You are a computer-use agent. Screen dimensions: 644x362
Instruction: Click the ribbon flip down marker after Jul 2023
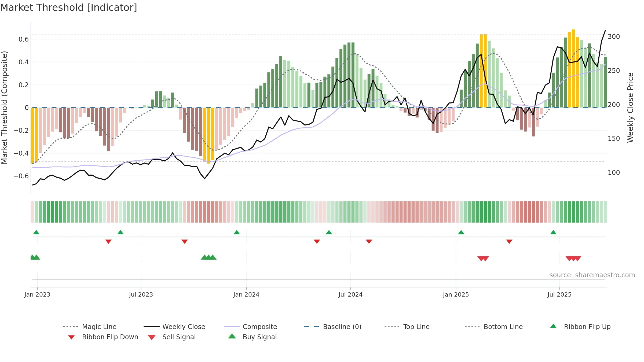pos(185,242)
